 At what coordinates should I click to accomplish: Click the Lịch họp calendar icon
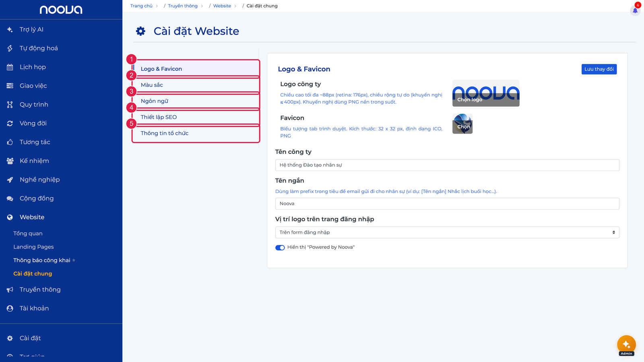[10, 67]
